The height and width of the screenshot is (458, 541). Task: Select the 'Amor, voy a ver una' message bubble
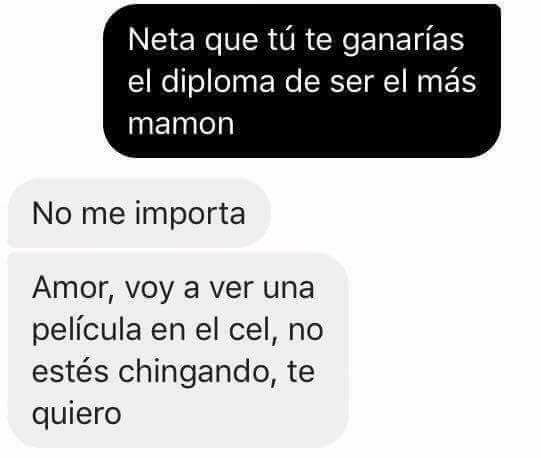tap(178, 351)
